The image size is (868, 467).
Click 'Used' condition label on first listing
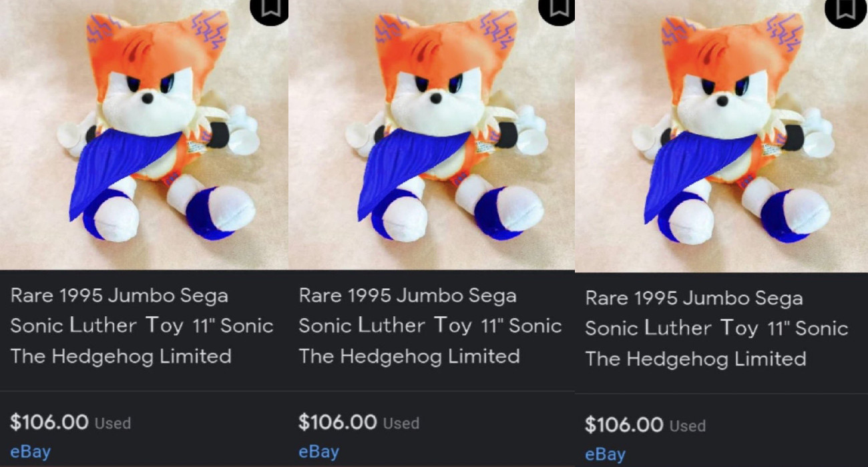click(113, 423)
